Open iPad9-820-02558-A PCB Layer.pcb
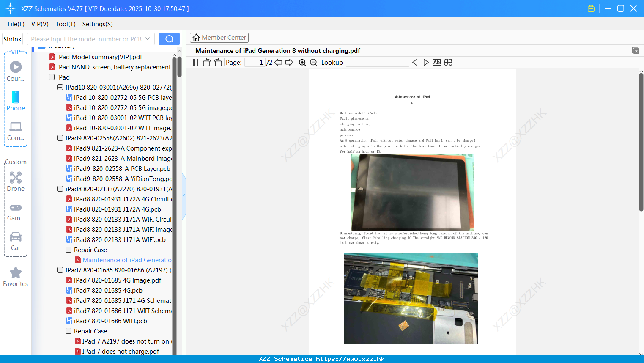Screen dimensions: 644x363 click(x=118, y=168)
